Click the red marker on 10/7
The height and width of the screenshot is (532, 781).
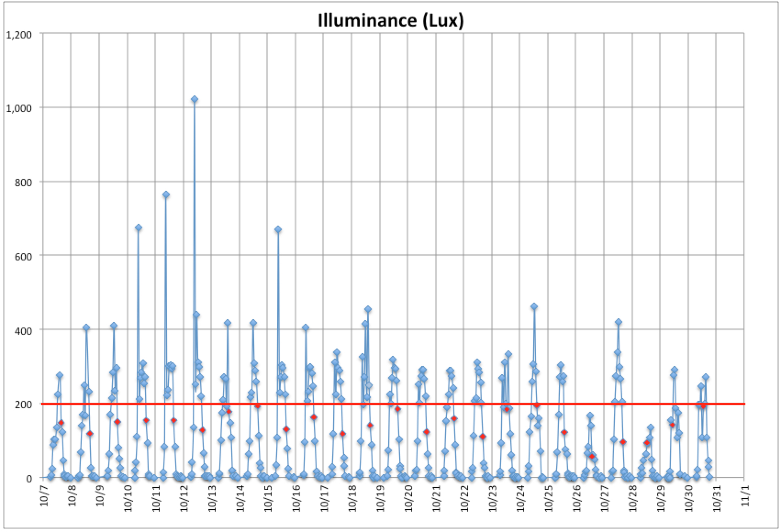point(61,422)
